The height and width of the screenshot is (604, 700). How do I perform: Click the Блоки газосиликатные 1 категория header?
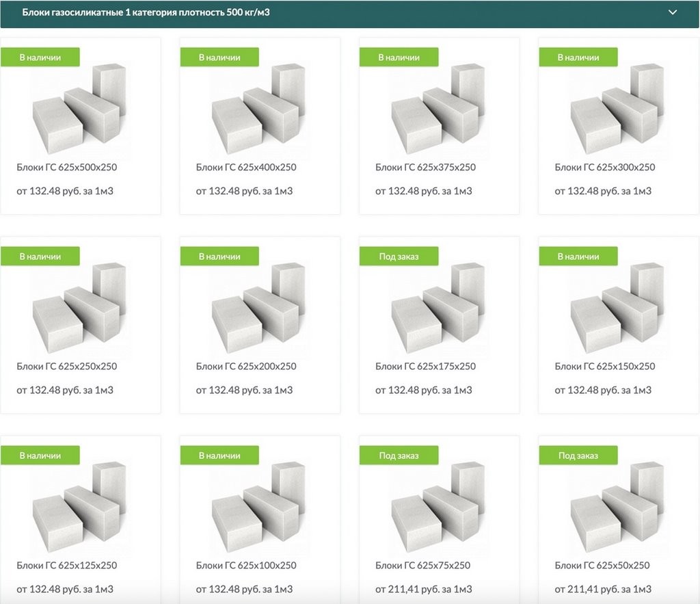pyautogui.click(x=146, y=12)
